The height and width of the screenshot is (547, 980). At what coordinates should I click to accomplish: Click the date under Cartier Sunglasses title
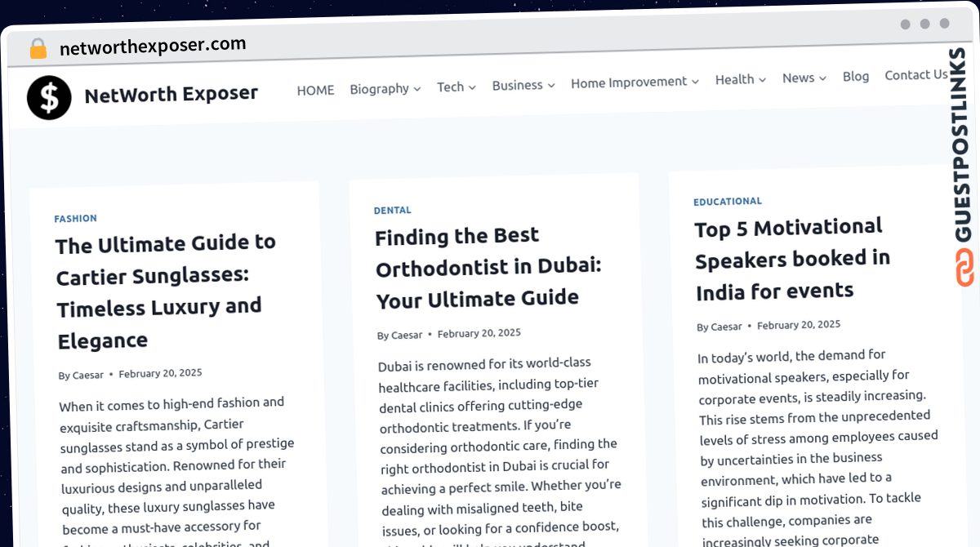pos(160,373)
